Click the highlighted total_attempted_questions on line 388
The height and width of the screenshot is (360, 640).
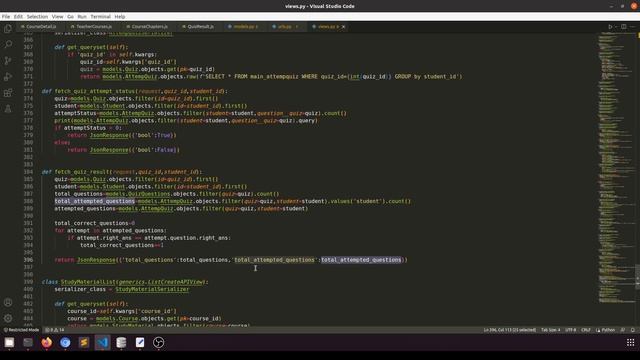(x=95, y=201)
